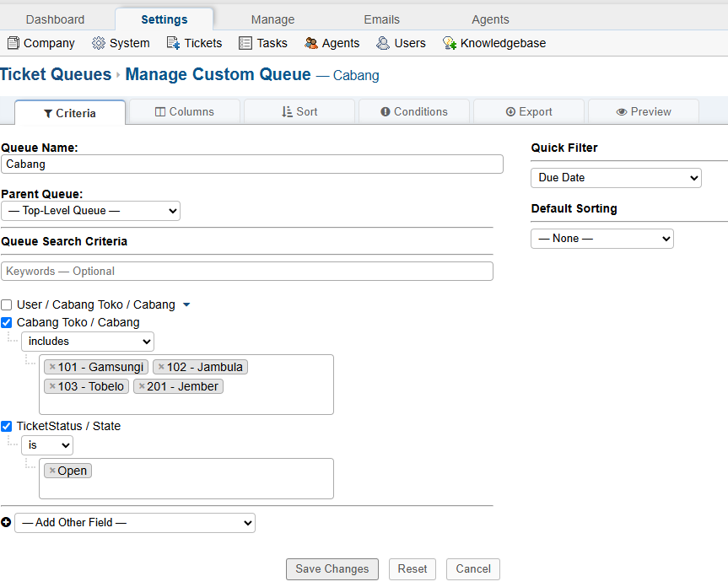The image size is (728, 587).
Task: Open the includes operator dropdown
Action: [x=88, y=342]
